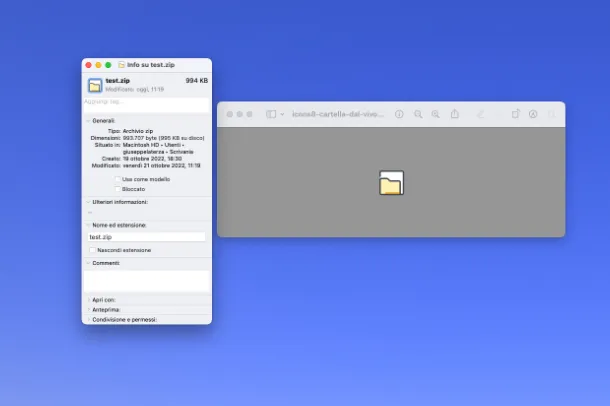
Task: Click the folder image in Preview canvas
Action: point(391,182)
